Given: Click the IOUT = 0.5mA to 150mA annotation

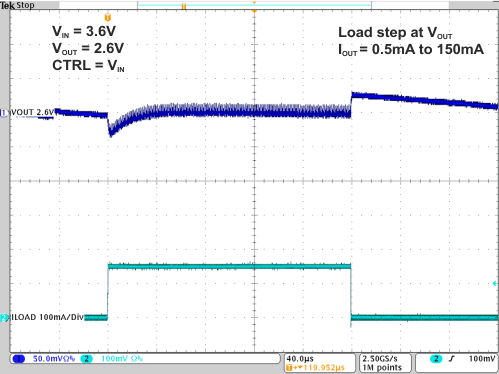Looking at the screenshot, I should click(x=411, y=50).
